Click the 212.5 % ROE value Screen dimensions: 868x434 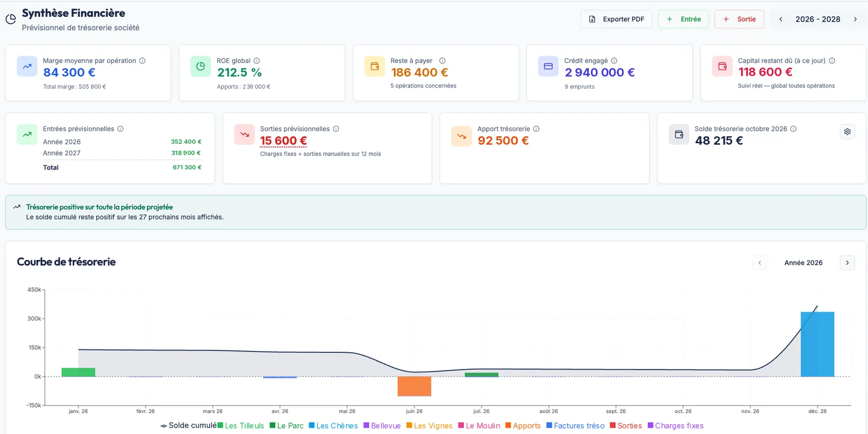click(x=239, y=73)
